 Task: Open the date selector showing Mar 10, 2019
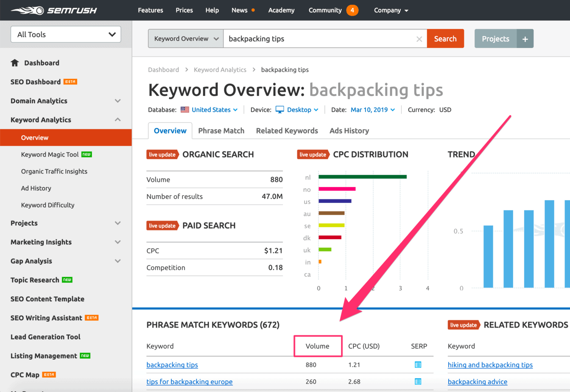(370, 109)
